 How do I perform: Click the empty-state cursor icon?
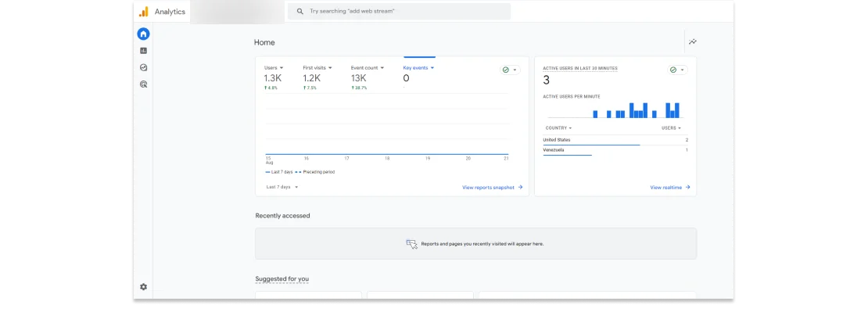(x=411, y=244)
